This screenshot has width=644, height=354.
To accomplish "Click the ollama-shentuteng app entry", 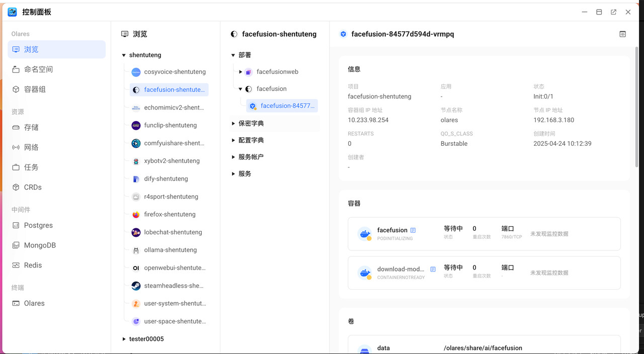I will pyautogui.click(x=170, y=250).
